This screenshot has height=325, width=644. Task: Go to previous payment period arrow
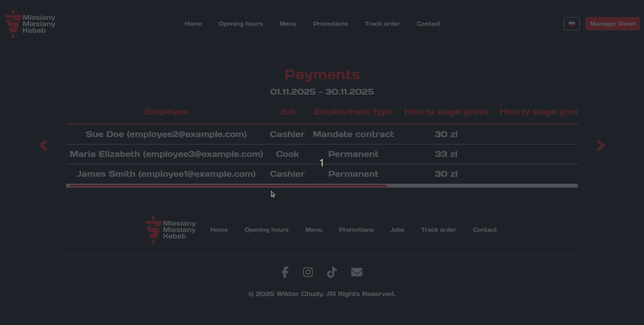pos(43,145)
